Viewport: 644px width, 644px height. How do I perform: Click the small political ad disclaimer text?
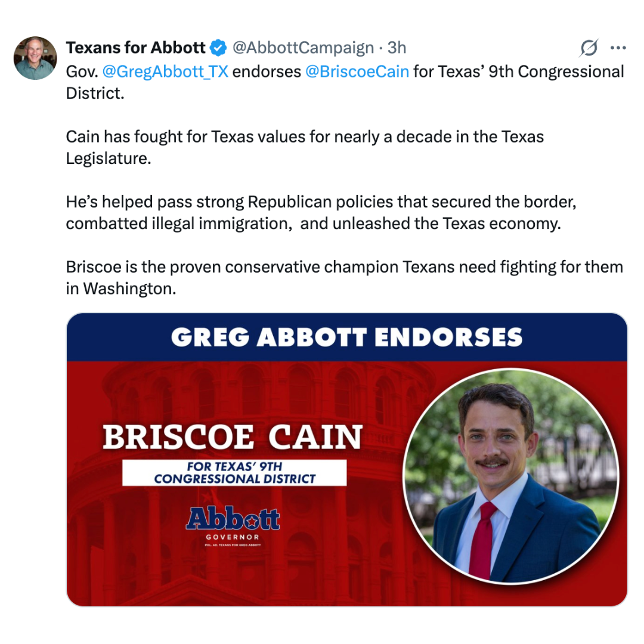point(233,545)
